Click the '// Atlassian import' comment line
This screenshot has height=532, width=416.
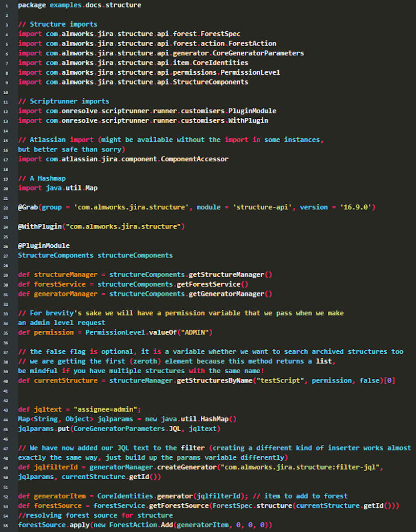tap(171, 140)
